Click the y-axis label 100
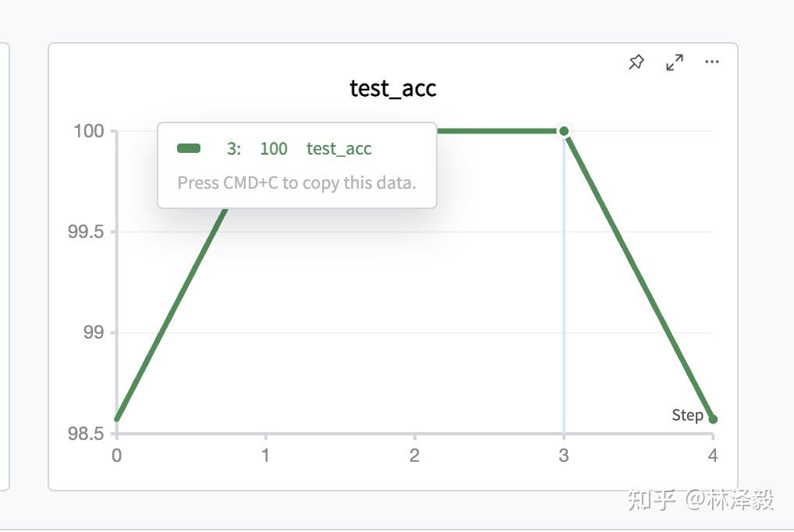The image size is (794, 532). (x=89, y=131)
